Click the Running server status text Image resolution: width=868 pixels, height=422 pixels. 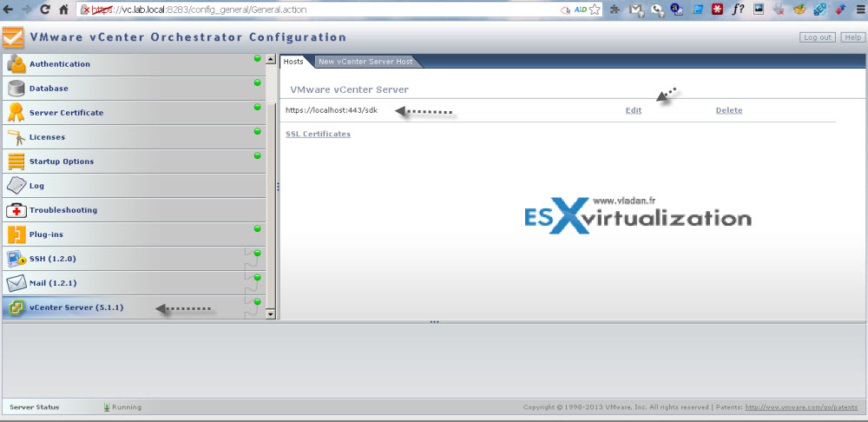(x=126, y=407)
